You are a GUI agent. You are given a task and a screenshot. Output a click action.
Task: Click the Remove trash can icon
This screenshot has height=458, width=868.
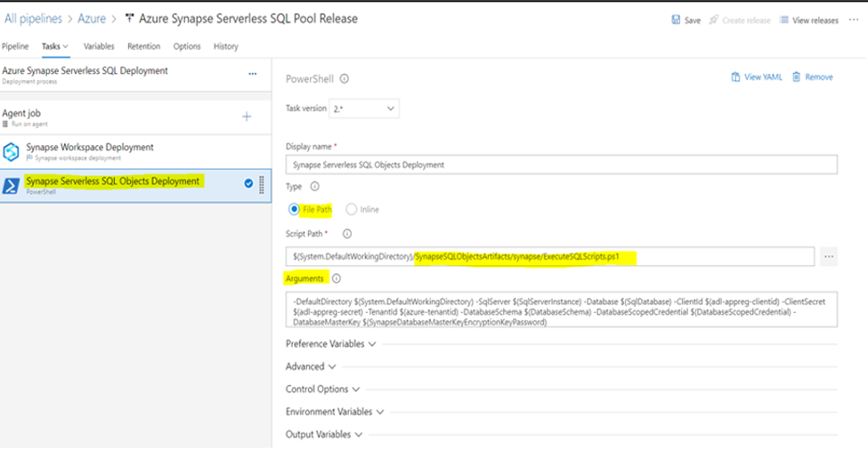[x=797, y=76]
